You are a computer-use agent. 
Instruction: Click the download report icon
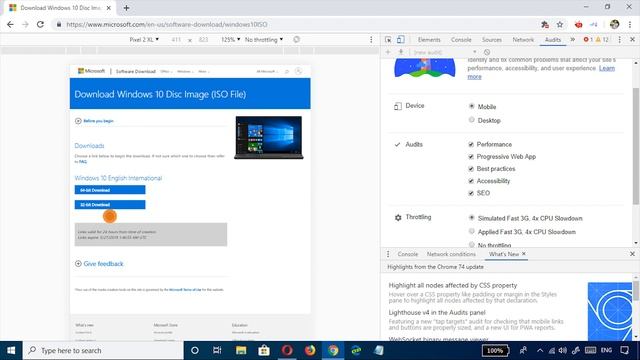coord(401,52)
